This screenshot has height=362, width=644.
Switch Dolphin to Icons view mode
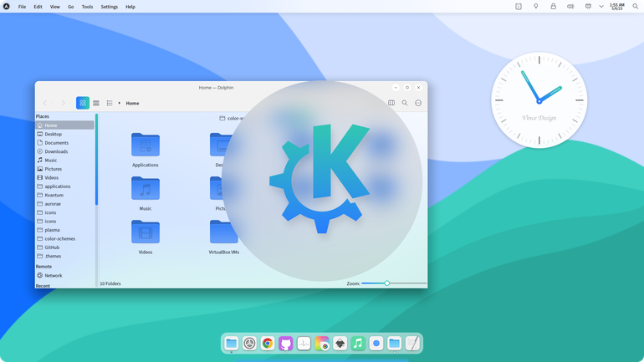(83, 103)
